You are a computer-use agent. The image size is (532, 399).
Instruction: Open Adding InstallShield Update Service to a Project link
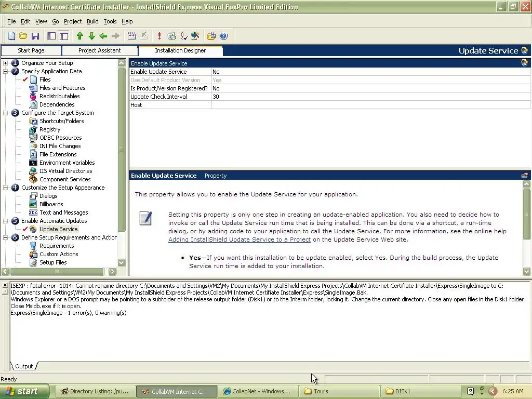point(240,240)
